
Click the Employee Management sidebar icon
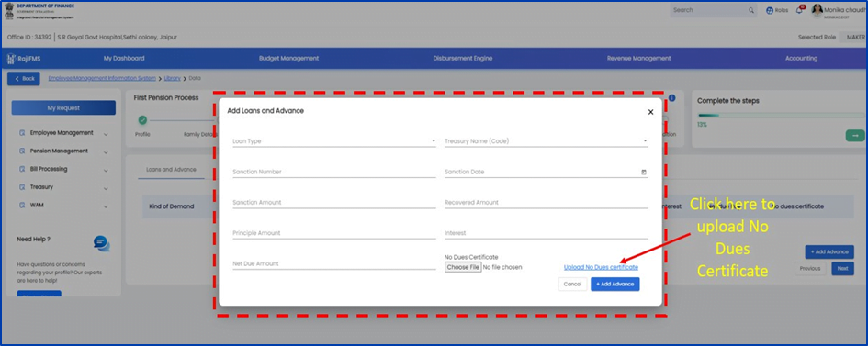pyautogui.click(x=22, y=133)
